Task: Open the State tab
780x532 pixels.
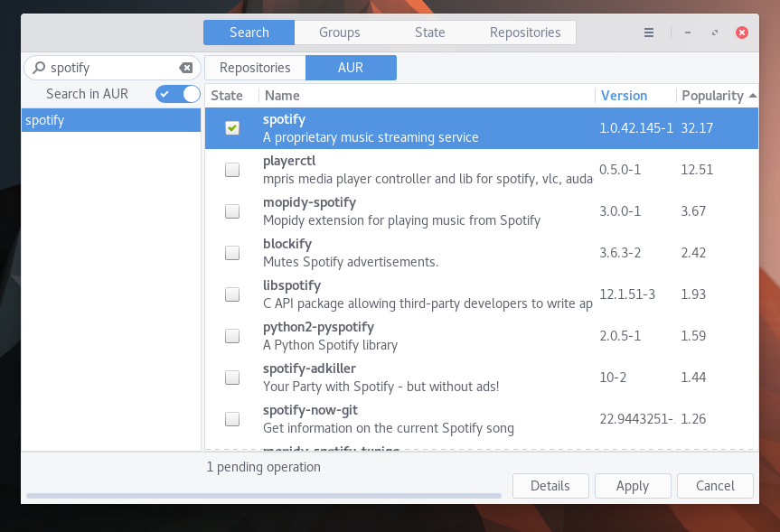Action: (430, 33)
